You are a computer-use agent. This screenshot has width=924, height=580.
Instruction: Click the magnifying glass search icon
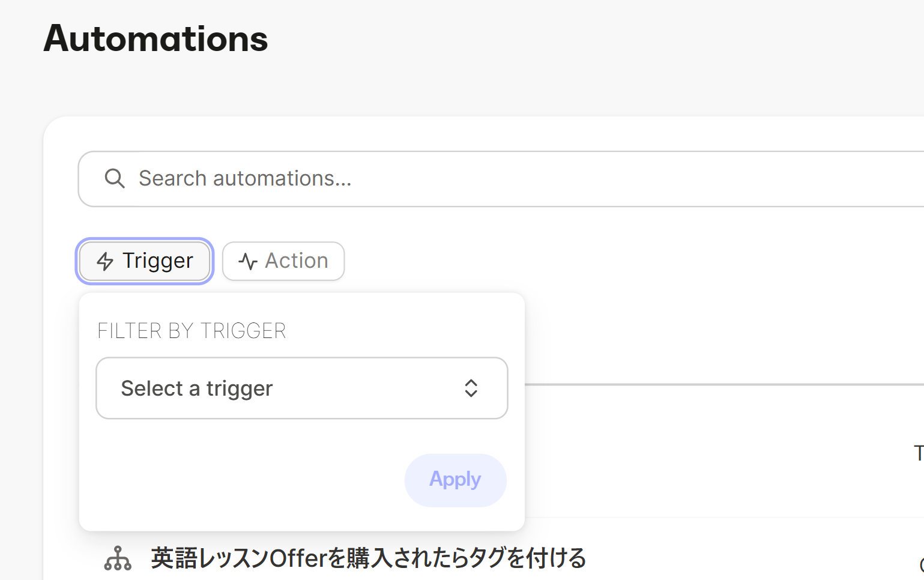coord(114,178)
